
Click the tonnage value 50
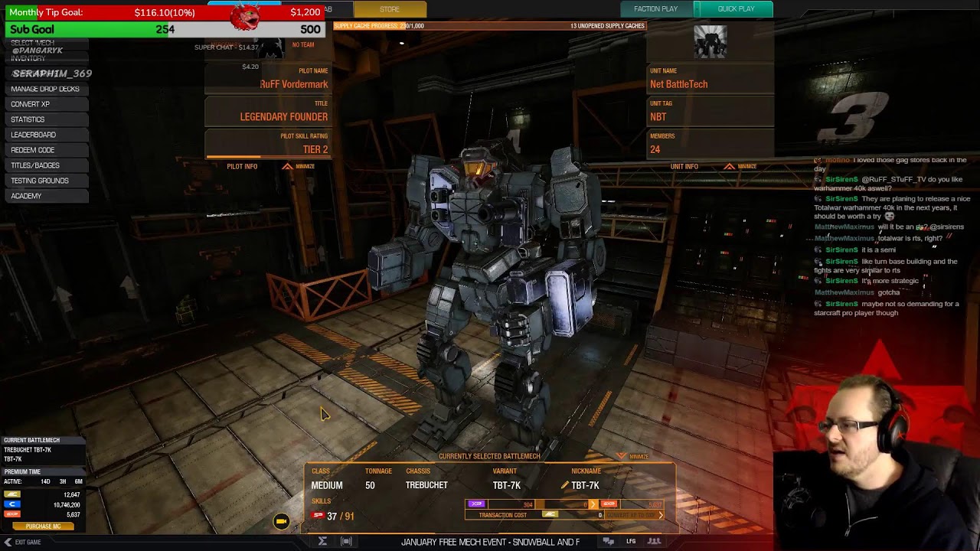370,485
